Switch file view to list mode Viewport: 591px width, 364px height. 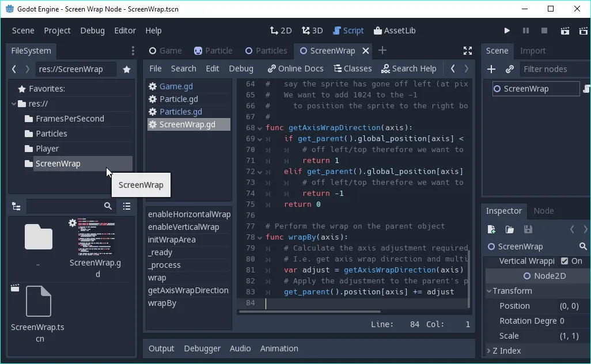[x=127, y=207]
